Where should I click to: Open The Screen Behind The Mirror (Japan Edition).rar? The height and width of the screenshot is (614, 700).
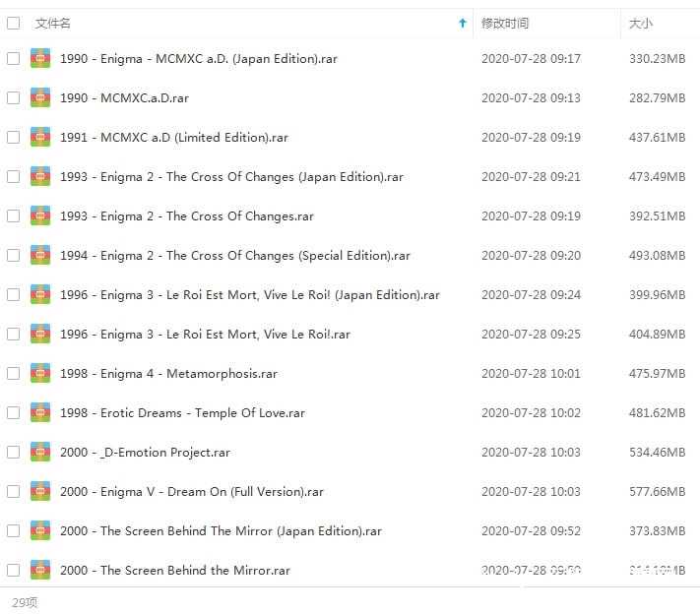coord(221,530)
